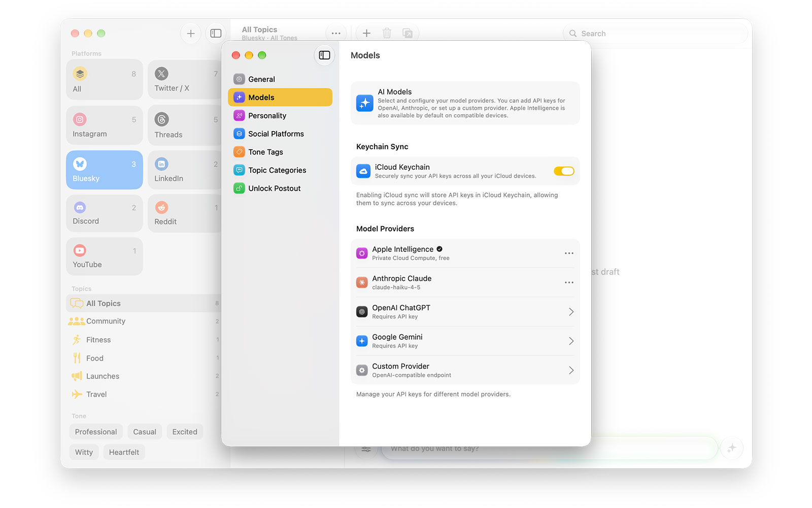Toggle the settings window sidebar icon
This screenshot has width=812, height=508.
pos(324,55)
